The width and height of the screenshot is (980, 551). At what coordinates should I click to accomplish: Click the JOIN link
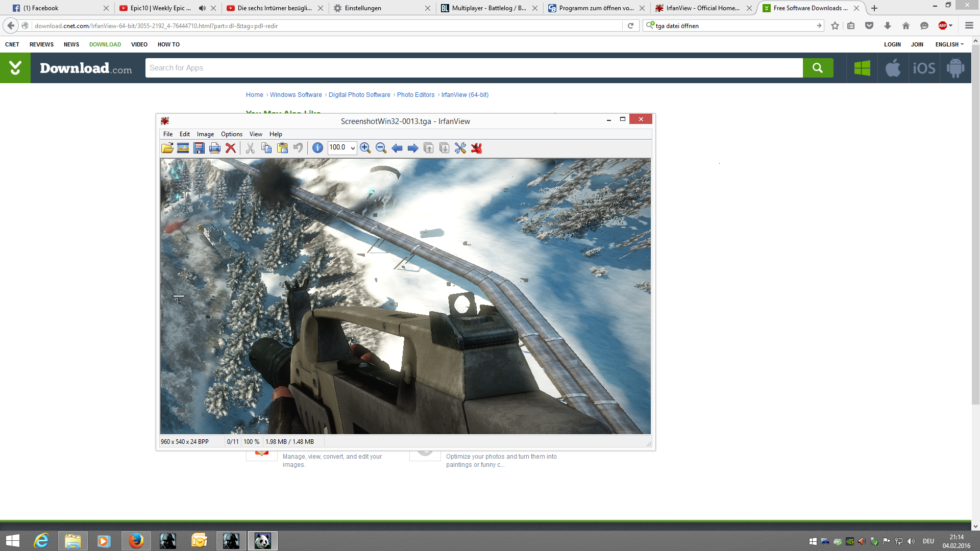pos(917,44)
